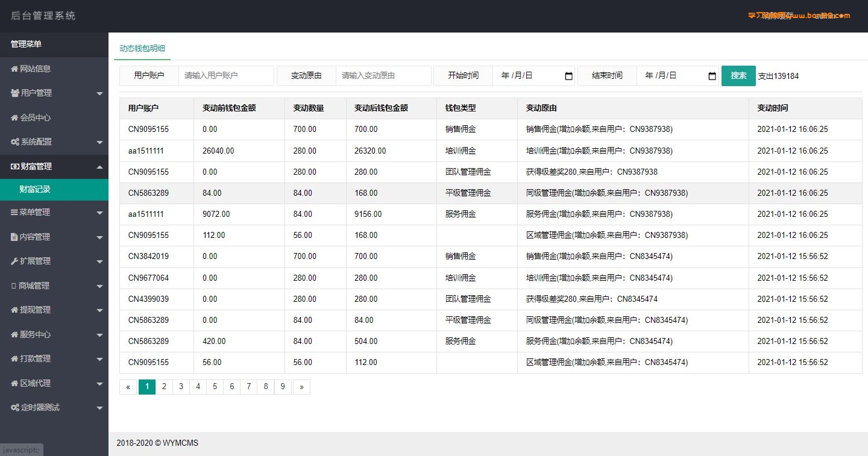The width and height of the screenshot is (868, 456).
Task: Open the 网站信息 menu item
Action: pos(54,69)
